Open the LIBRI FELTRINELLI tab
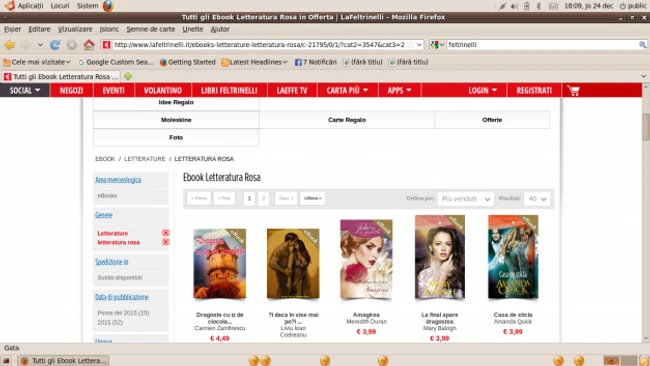This screenshot has width=650, height=366. tap(229, 90)
